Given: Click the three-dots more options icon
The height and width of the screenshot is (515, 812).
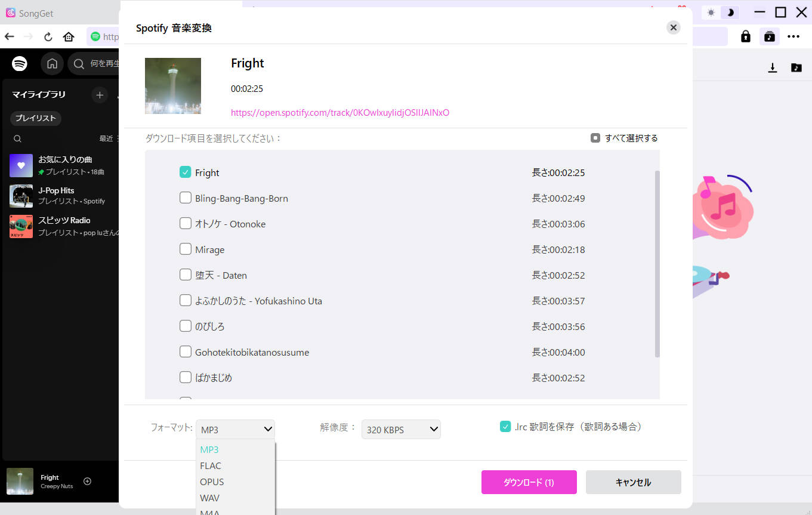Looking at the screenshot, I should tap(794, 36).
